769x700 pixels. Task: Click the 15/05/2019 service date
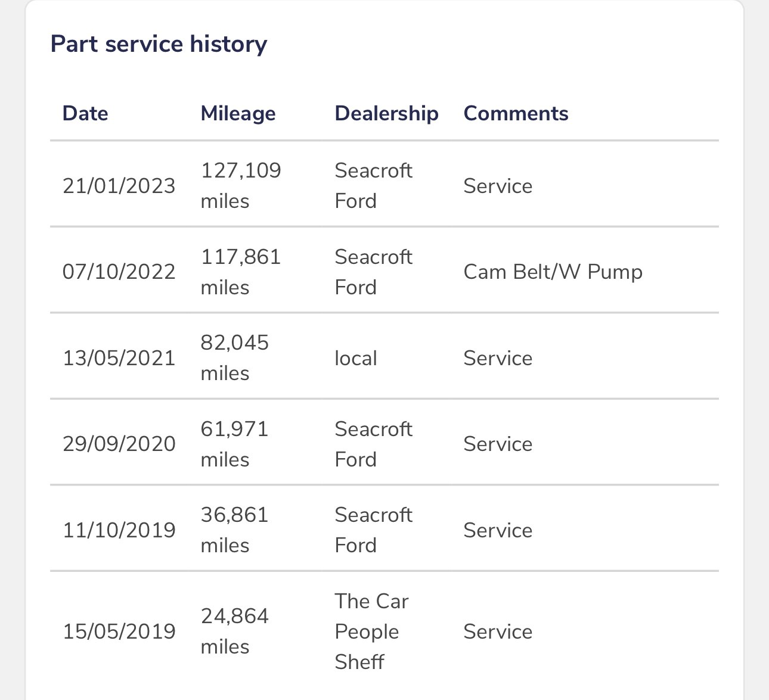tap(119, 631)
